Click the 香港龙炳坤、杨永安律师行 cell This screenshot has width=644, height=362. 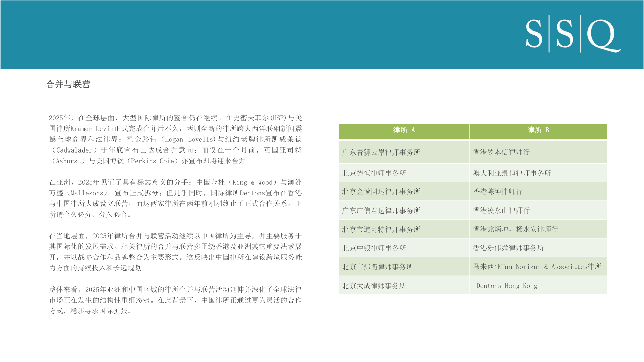point(516,229)
